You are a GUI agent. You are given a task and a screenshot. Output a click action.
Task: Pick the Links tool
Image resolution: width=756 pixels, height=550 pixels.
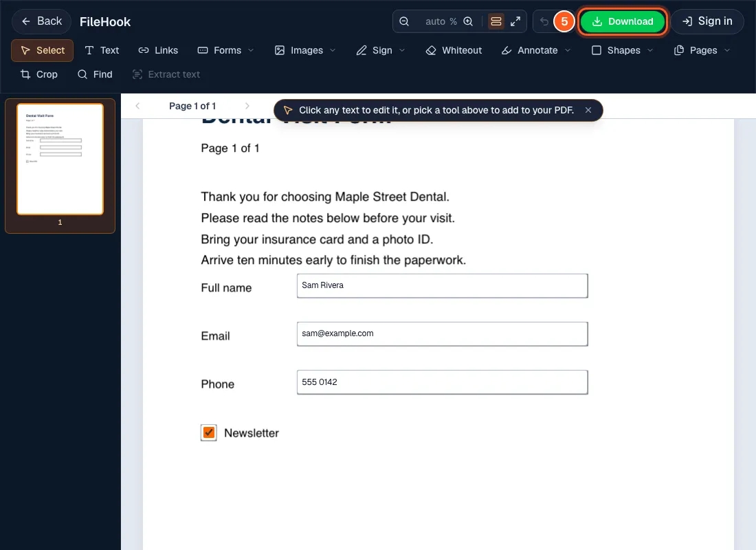pos(158,51)
